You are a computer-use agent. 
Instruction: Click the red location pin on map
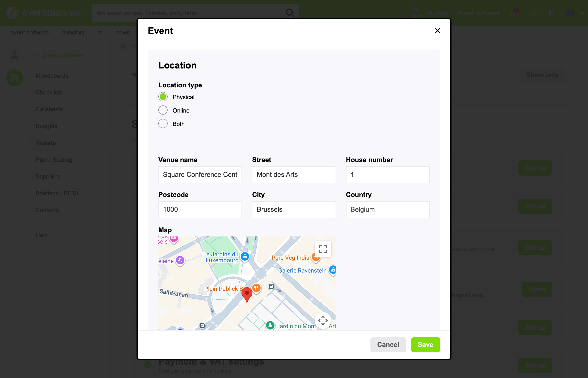(247, 295)
